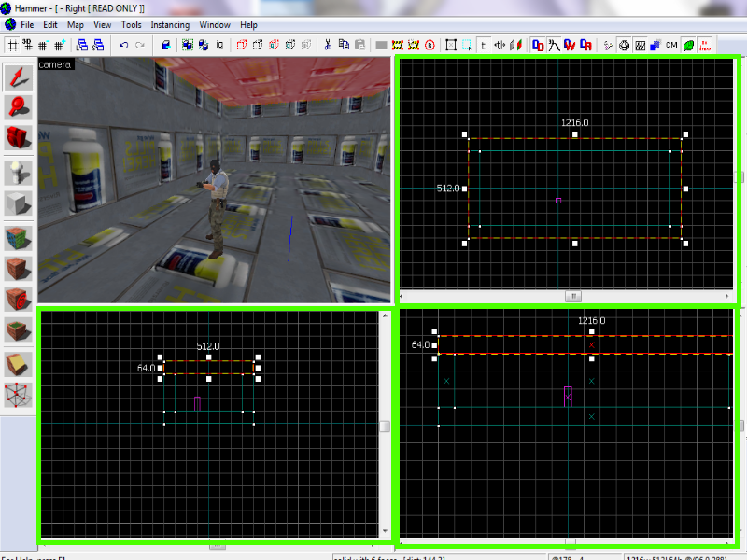Open the Help menu
The image size is (747, 560).
coord(248,25)
